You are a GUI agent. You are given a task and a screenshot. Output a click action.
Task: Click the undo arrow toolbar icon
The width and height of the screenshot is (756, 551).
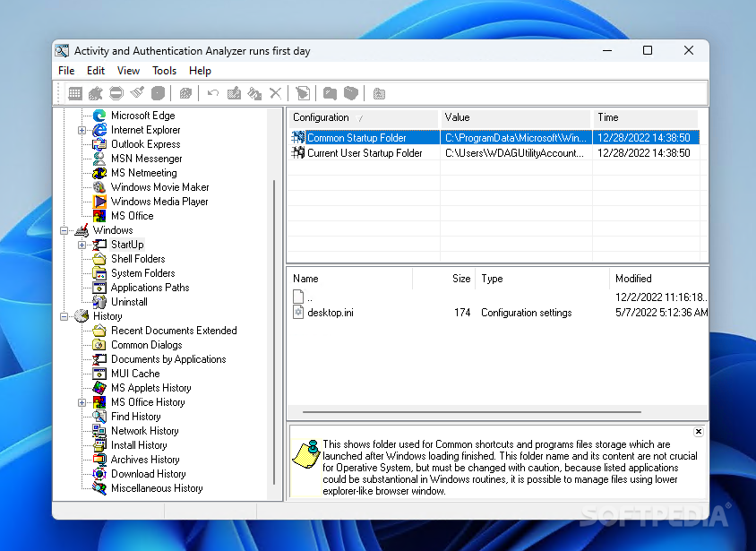(212, 93)
